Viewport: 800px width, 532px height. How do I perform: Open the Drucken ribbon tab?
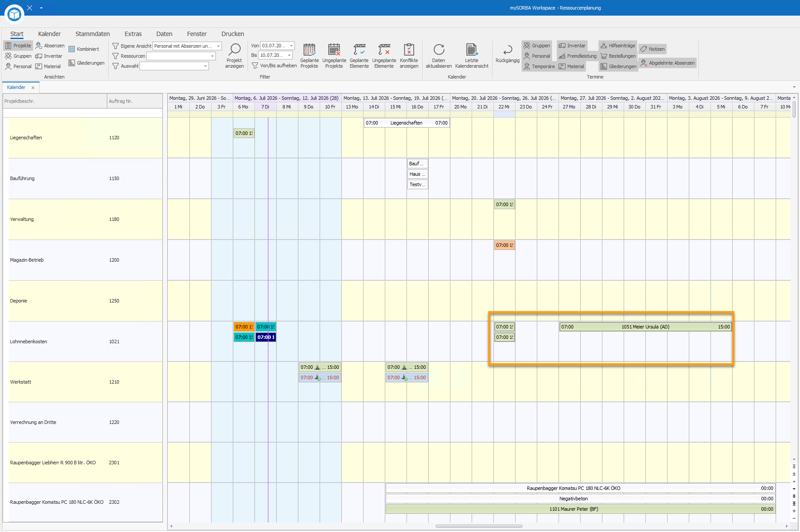coord(233,34)
